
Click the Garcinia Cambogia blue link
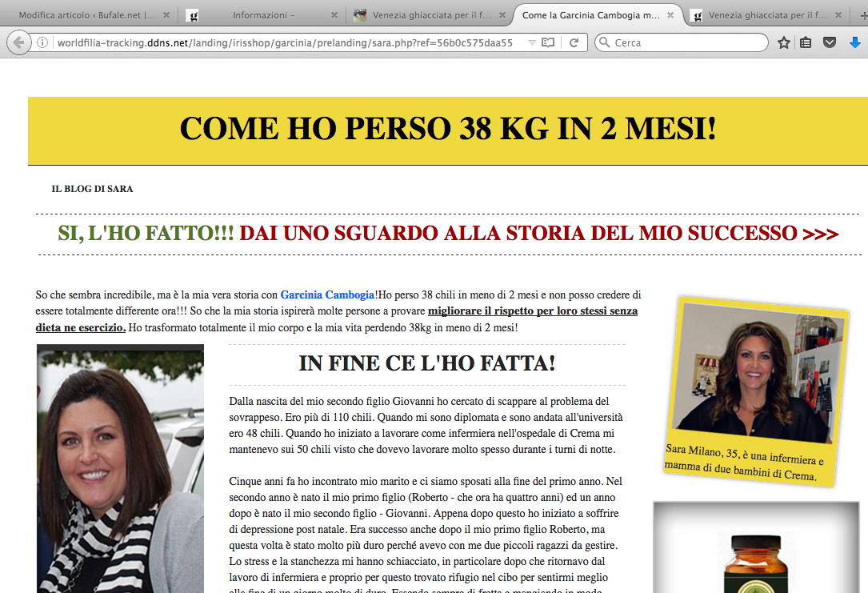327,295
